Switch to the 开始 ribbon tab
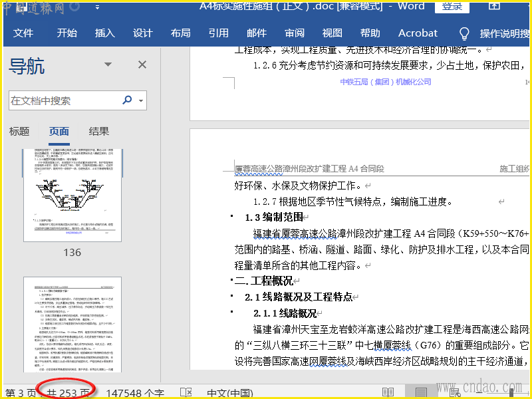 [67, 33]
